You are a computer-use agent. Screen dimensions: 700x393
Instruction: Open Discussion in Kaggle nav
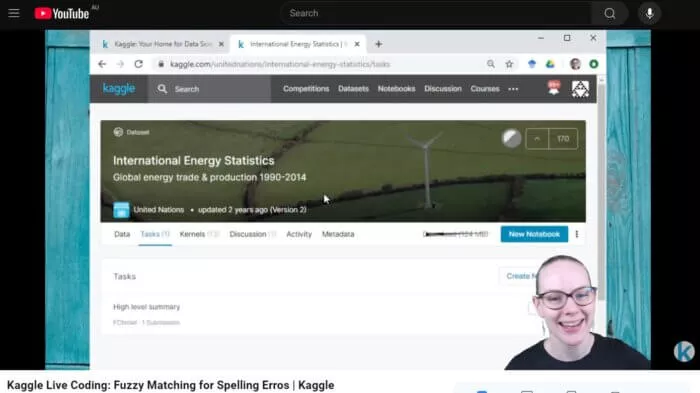coord(443,88)
